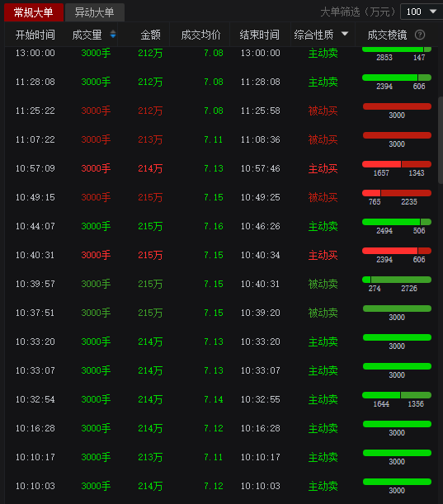Click the vertical scrollbar thumb

440,140
